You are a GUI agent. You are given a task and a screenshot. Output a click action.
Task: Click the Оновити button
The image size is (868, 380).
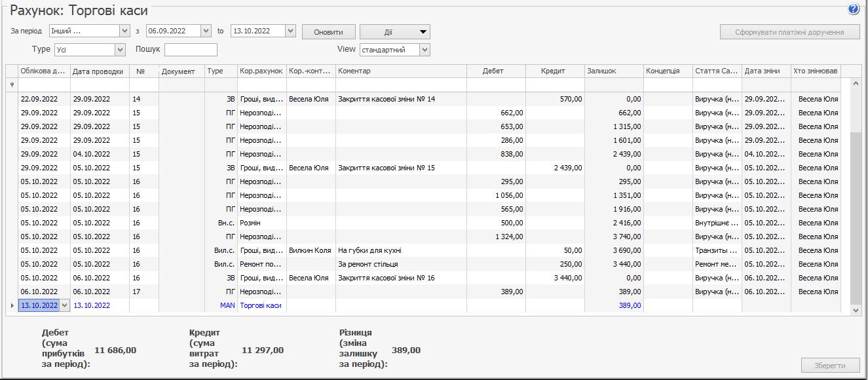328,31
